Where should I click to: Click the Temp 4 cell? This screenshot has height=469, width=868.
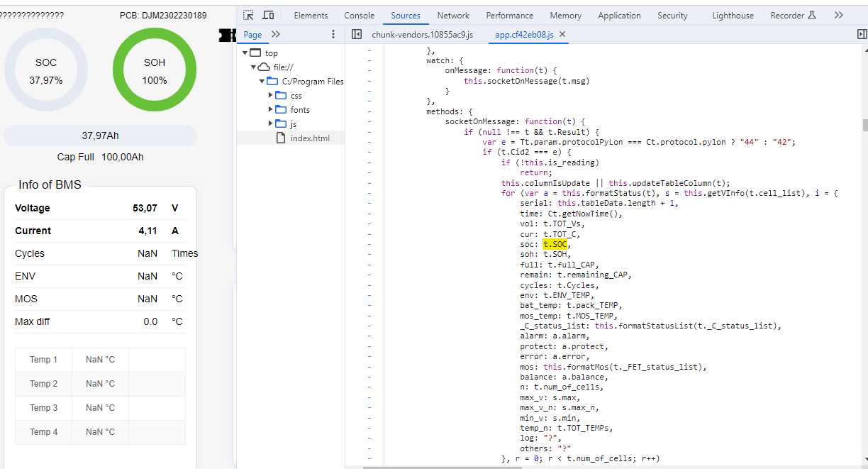pos(44,432)
